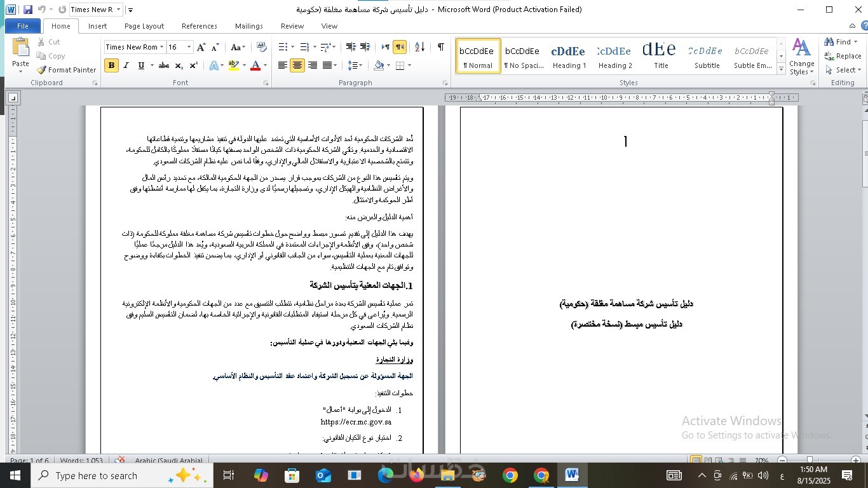This screenshot has width=868, height=488.
Task: Toggle Underline formatting
Action: (x=141, y=65)
